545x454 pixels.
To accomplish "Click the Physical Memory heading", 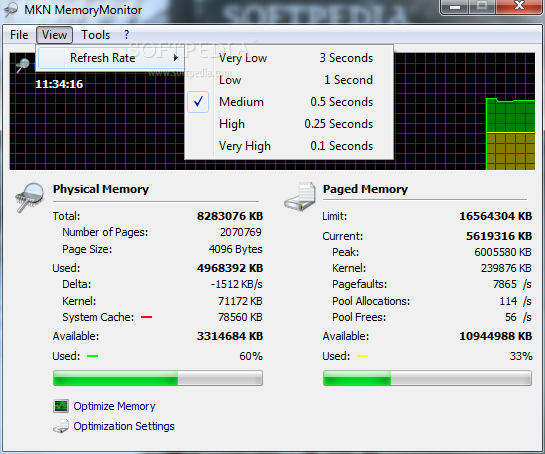I will 101,189.
